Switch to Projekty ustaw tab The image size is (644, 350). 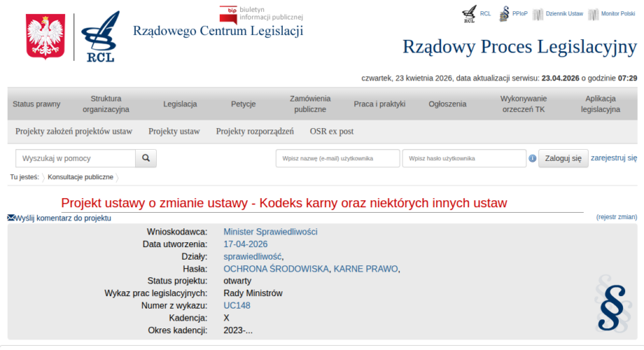[174, 131]
